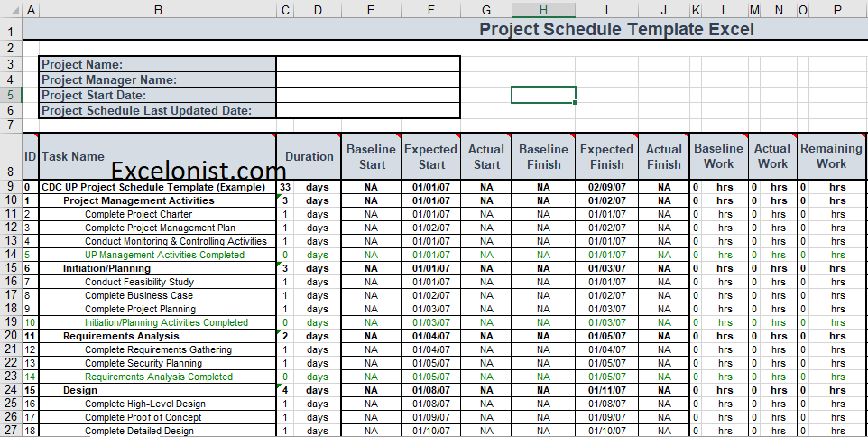Select row header 9
Viewport: 868px width, 437px height.
pyautogui.click(x=11, y=187)
